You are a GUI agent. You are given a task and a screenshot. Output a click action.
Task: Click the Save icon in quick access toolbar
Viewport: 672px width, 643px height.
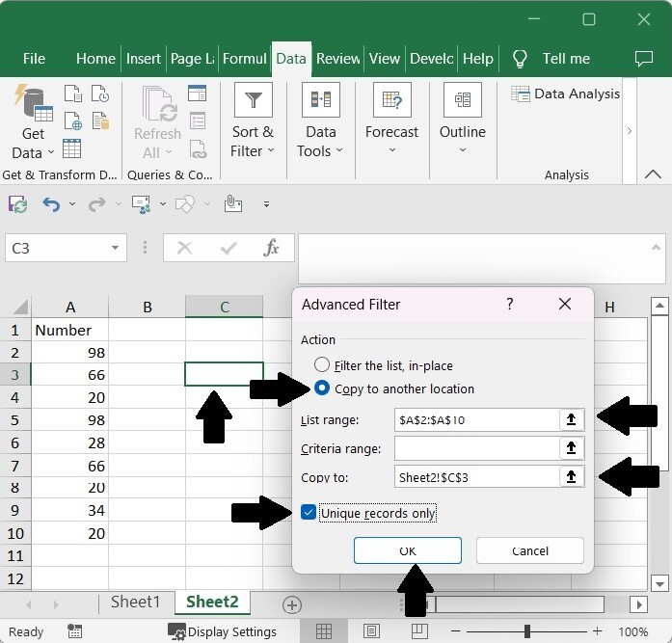(x=17, y=204)
